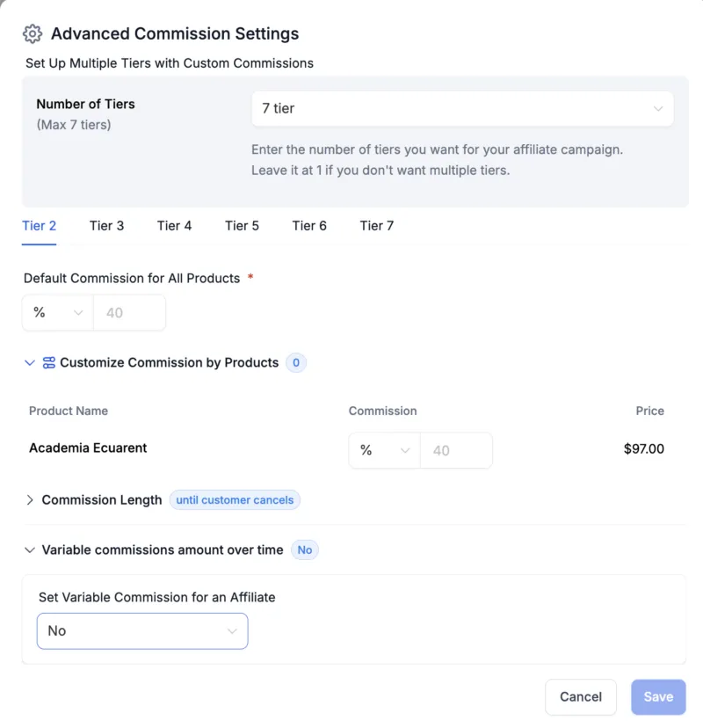Click the gear icon beside Advanced Commission Settings

(x=33, y=34)
